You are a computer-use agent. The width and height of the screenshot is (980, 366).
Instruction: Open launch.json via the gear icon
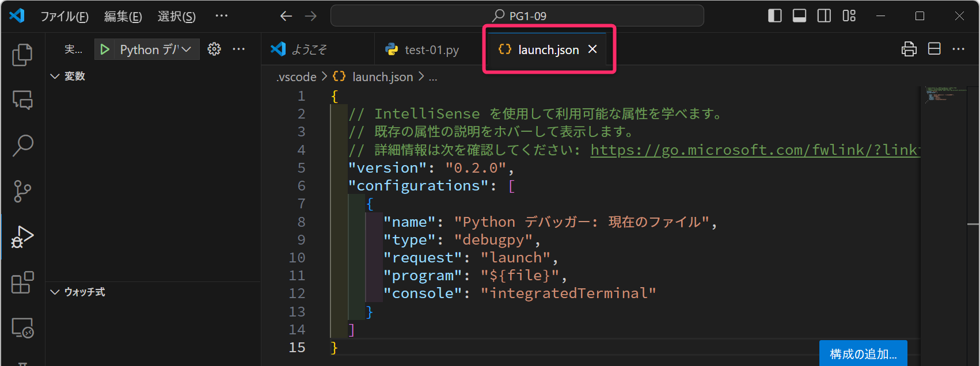click(214, 49)
